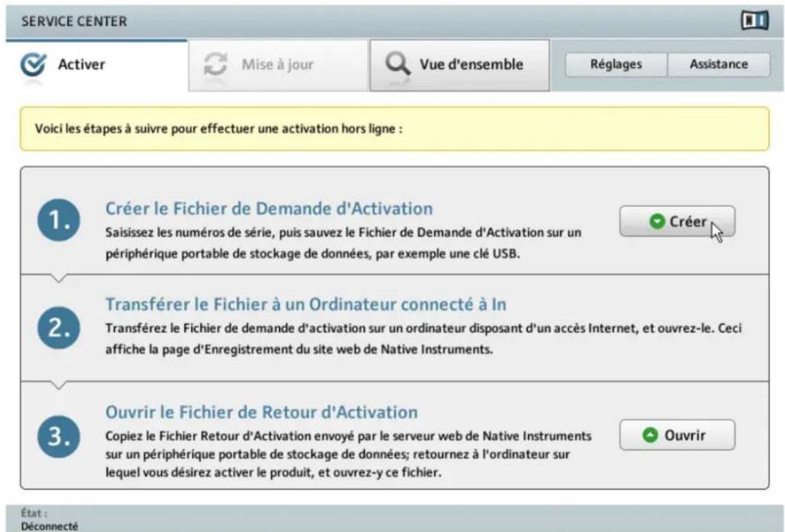Click the Vue d'ensemble magnifier icon
Viewport: 785px width, 532px height.
coord(397,64)
